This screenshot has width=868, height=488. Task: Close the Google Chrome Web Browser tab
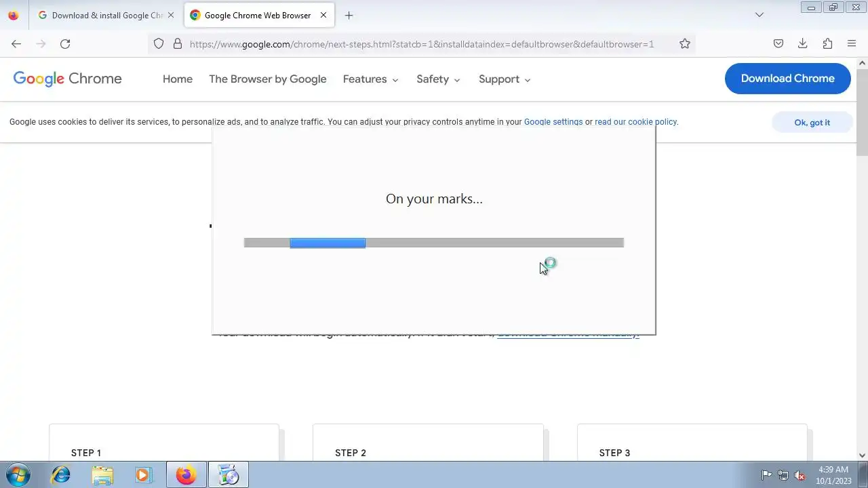(x=323, y=15)
